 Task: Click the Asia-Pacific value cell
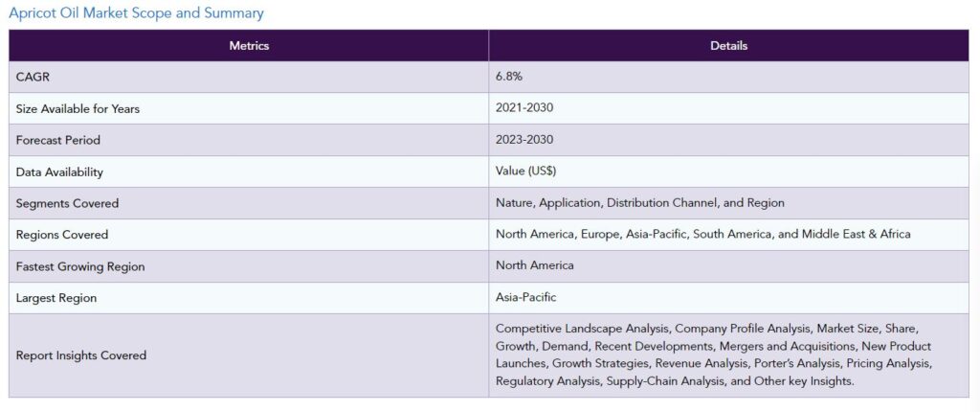tap(728, 298)
